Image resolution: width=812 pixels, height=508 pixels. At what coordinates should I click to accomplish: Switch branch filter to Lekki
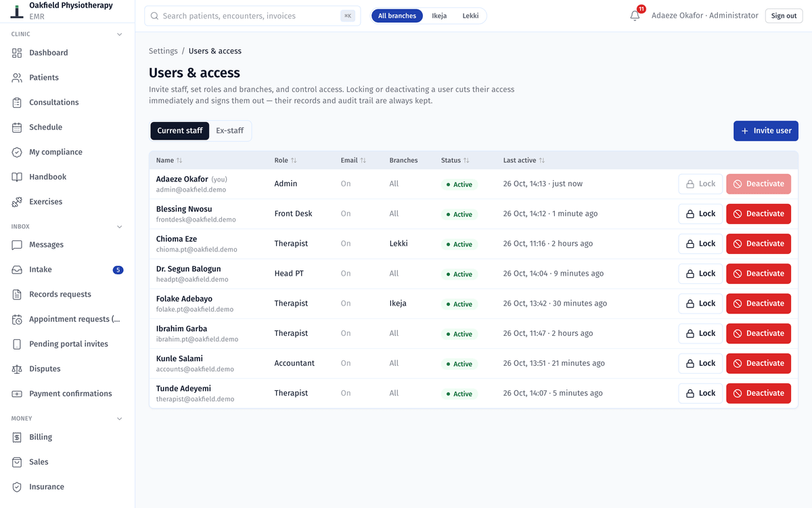pos(471,16)
